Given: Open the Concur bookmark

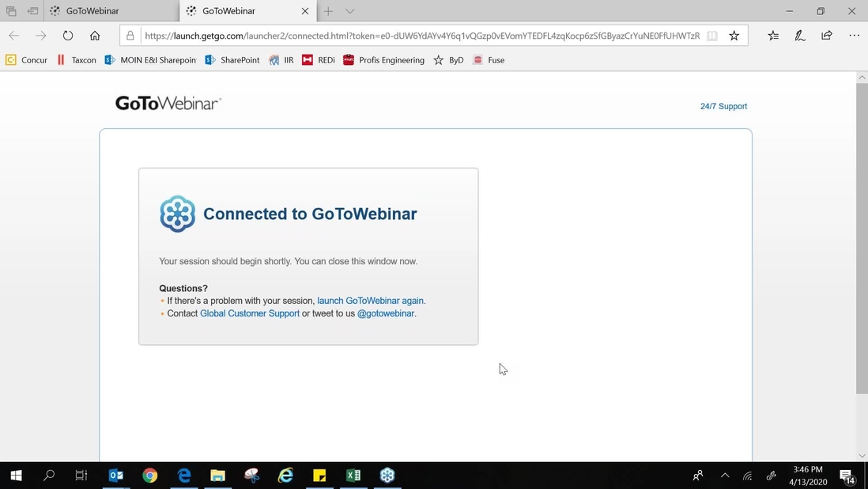Looking at the screenshot, I should (x=27, y=60).
